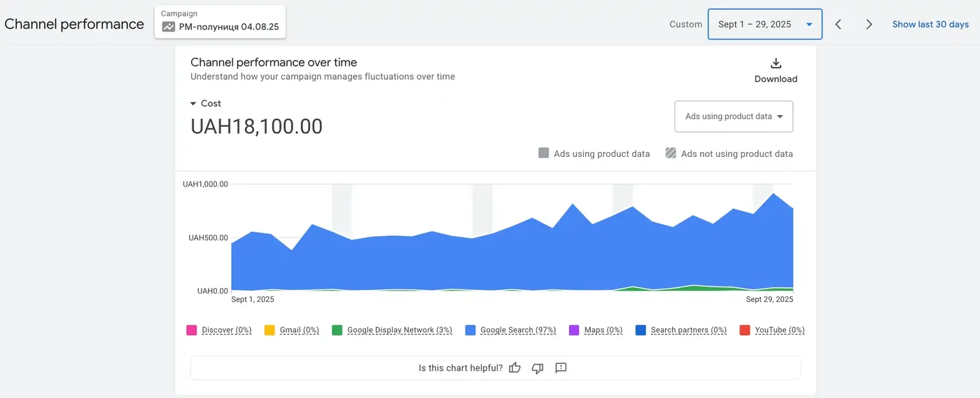Click the purple Maps color swatch

click(x=574, y=330)
